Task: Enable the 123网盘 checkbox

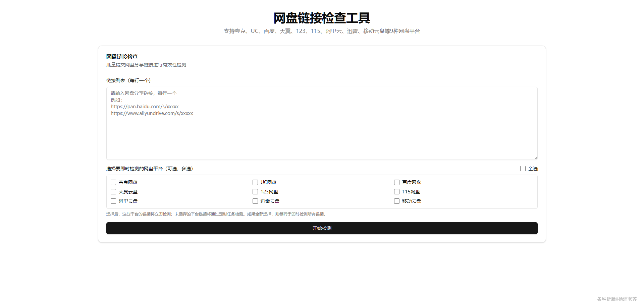Action: 255,191
